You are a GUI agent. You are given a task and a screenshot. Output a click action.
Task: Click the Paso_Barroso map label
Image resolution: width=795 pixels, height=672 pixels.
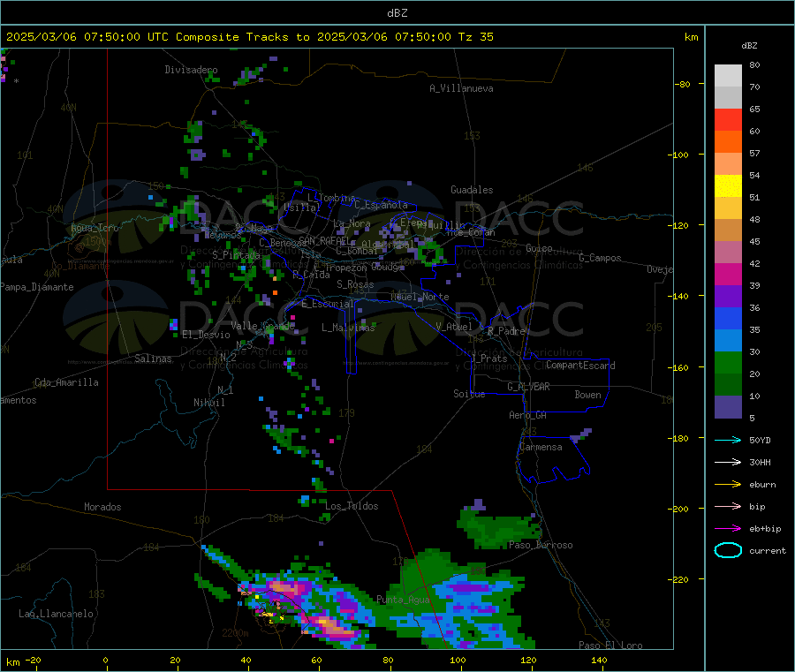click(541, 545)
